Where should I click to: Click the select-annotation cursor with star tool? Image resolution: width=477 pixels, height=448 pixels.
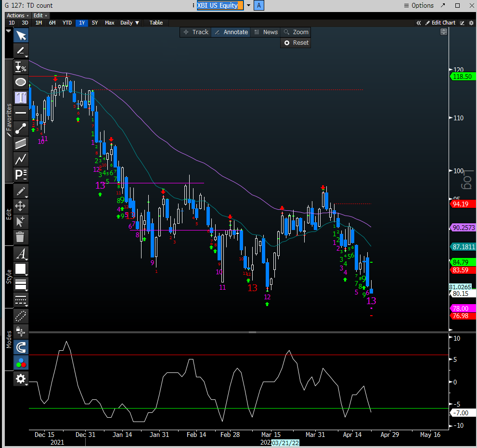click(20, 222)
